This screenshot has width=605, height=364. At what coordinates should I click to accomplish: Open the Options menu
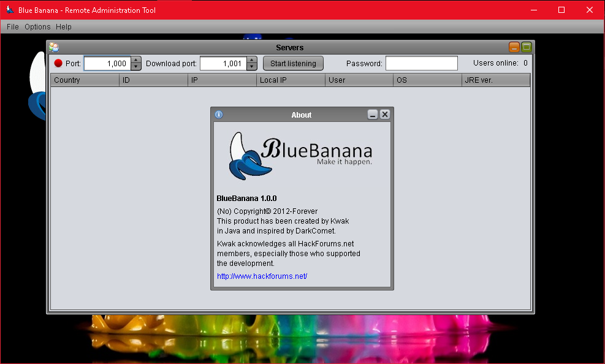pyautogui.click(x=37, y=26)
